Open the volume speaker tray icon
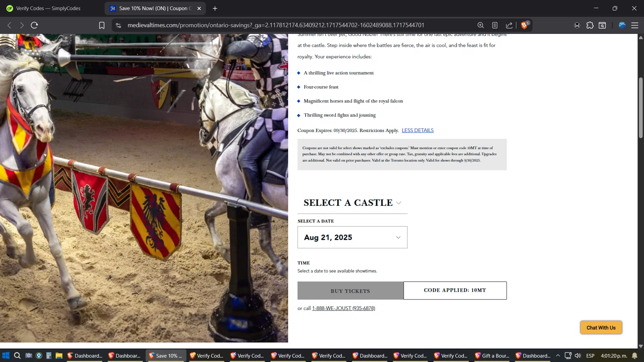644x362 pixels. click(578, 356)
